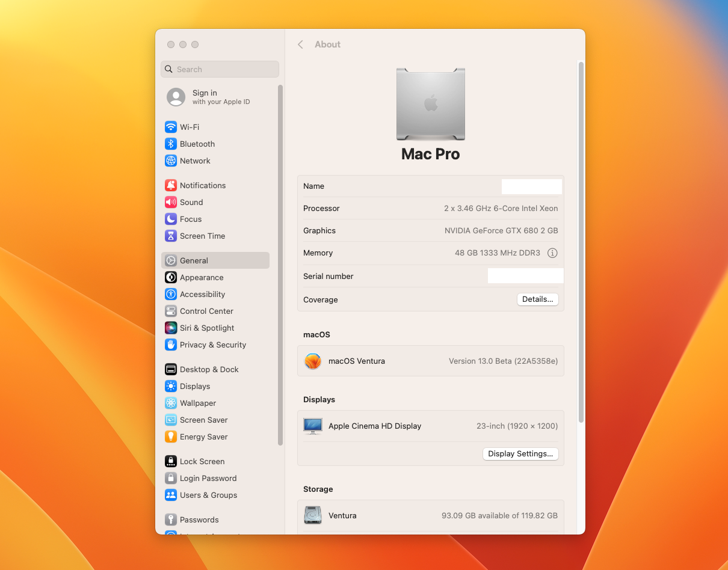728x570 pixels.
Task: Open Appearance icon in sidebar
Action: [171, 277]
